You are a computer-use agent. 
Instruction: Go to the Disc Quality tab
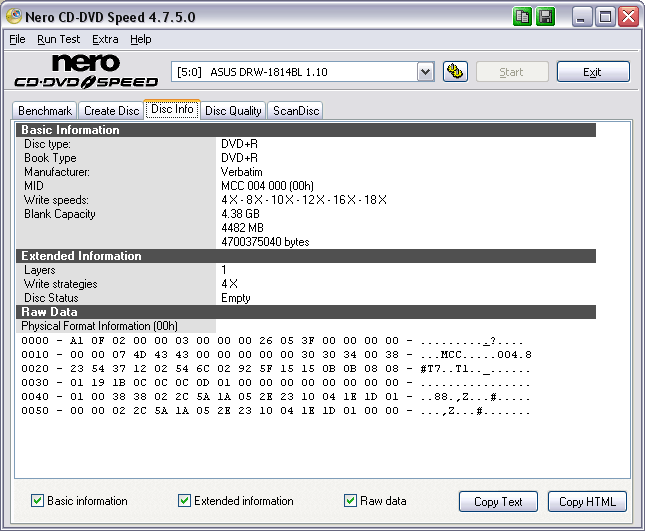[x=233, y=111]
